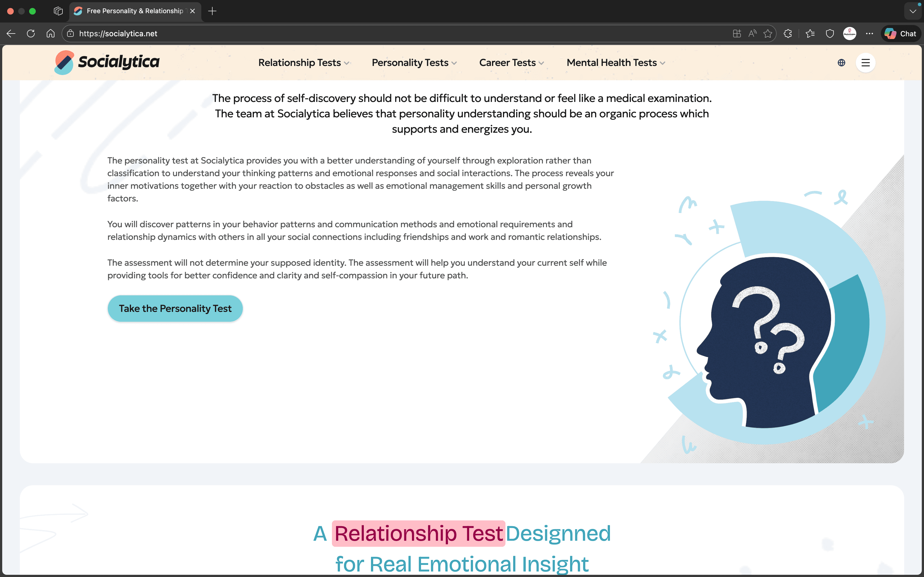Open a new browser tab
This screenshot has width=924, height=577.
[212, 11]
